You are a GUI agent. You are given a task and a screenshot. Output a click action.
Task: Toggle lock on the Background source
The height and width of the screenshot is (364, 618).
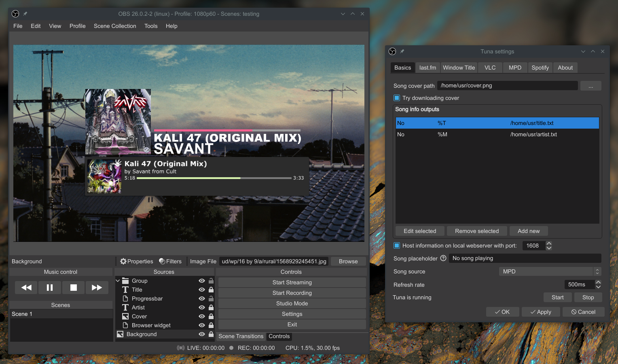211,334
